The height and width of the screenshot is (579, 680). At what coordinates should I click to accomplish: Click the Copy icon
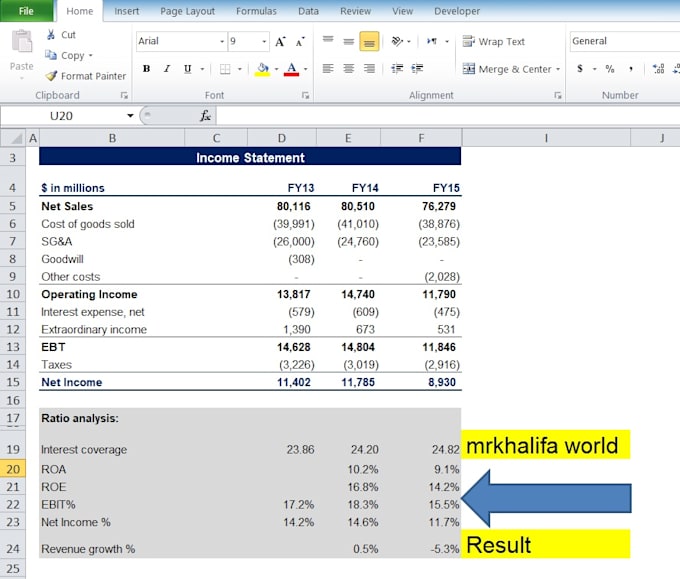[x=51, y=55]
